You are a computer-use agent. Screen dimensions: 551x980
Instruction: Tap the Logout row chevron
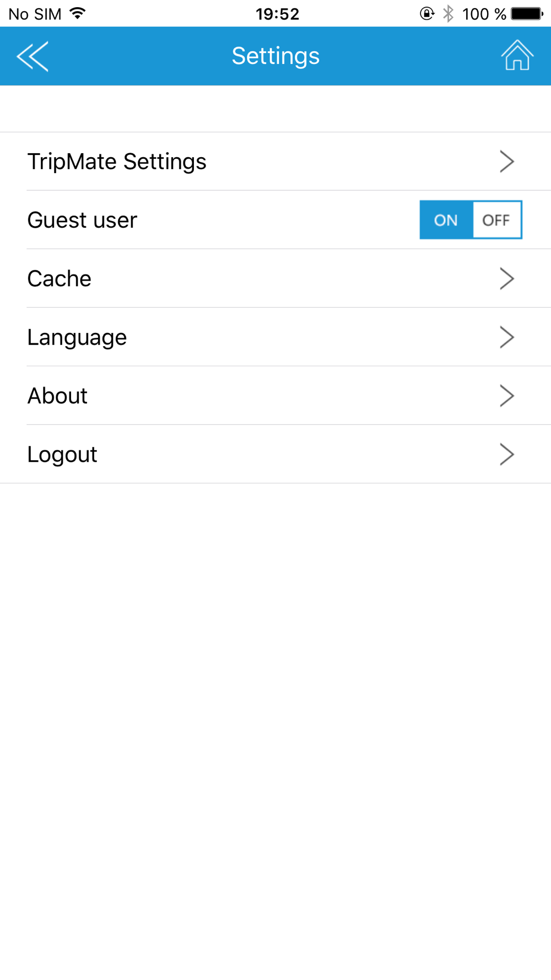pyautogui.click(x=507, y=454)
